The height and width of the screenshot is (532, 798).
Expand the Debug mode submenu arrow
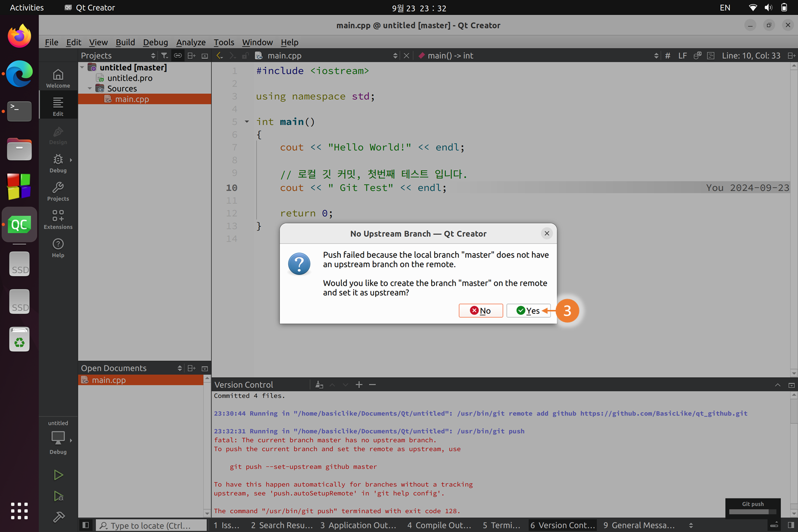pos(71,160)
